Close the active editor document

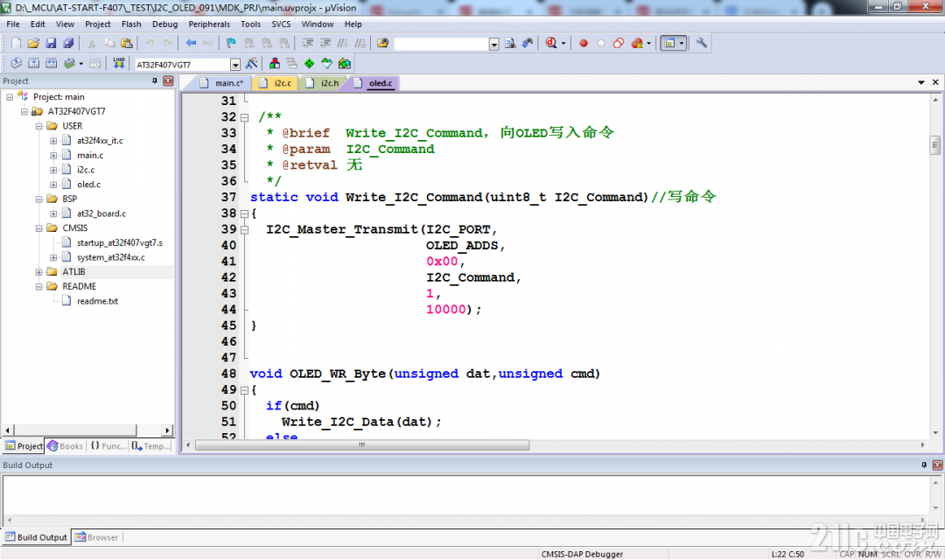point(935,82)
